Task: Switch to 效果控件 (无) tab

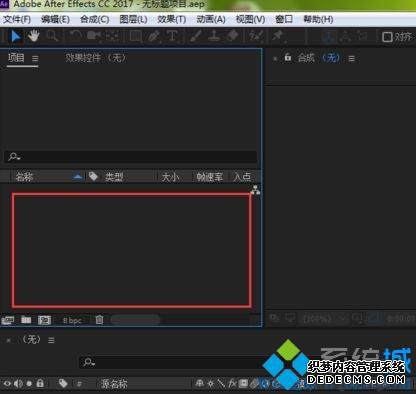Action: pos(95,58)
